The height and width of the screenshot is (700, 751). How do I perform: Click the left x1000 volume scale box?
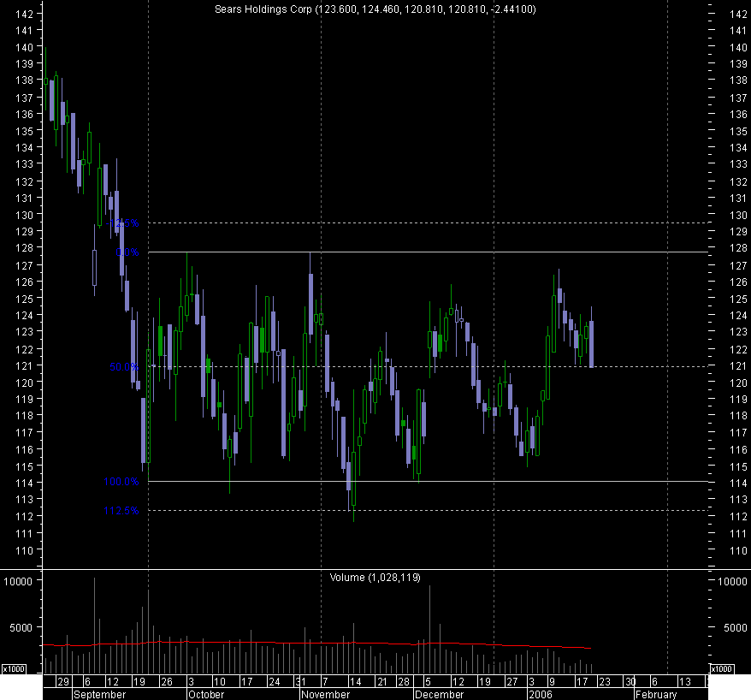click(14, 669)
